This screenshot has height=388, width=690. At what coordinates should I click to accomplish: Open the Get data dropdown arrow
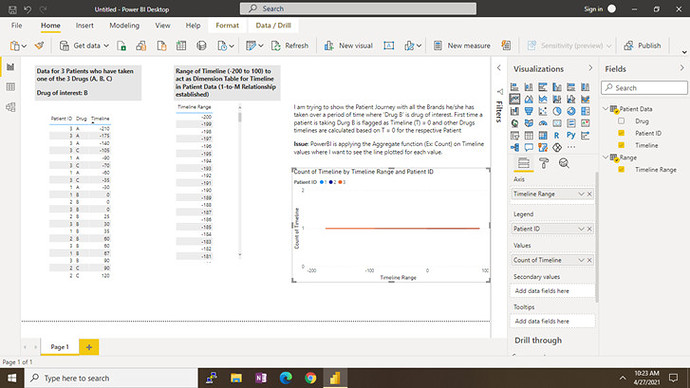tap(106, 46)
